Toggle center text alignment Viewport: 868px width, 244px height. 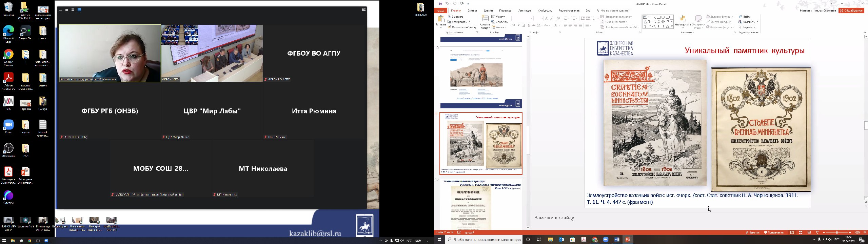(570, 25)
